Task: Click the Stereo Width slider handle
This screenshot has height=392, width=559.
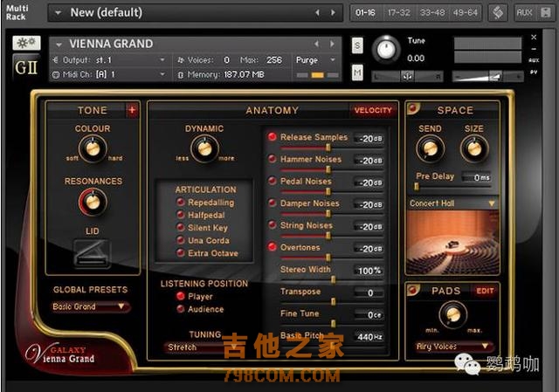Action: pyautogui.click(x=334, y=279)
